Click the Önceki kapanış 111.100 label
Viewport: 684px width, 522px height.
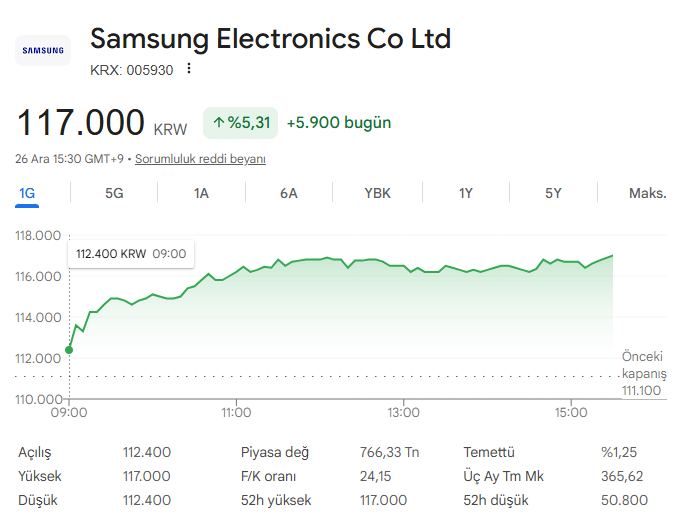(x=642, y=373)
